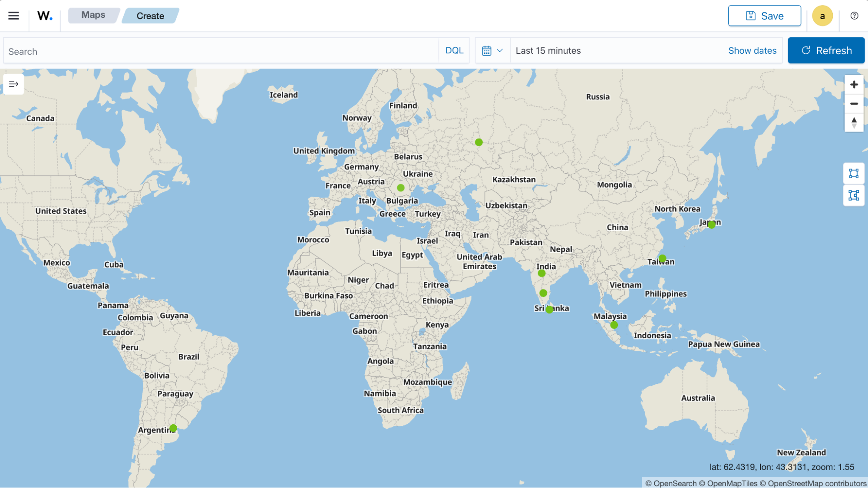This screenshot has width=868, height=488.
Task: Click inside the Search field
Action: [x=174, y=50]
